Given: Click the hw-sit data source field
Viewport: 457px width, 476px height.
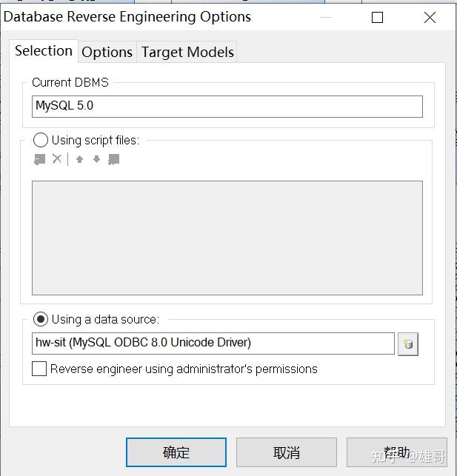Looking at the screenshot, I should point(214,343).
